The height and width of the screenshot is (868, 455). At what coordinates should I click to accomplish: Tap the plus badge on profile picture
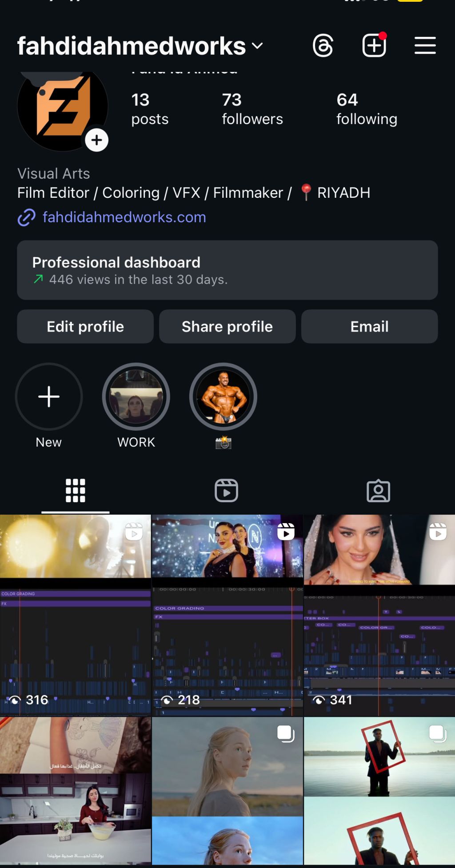[97, 140]
